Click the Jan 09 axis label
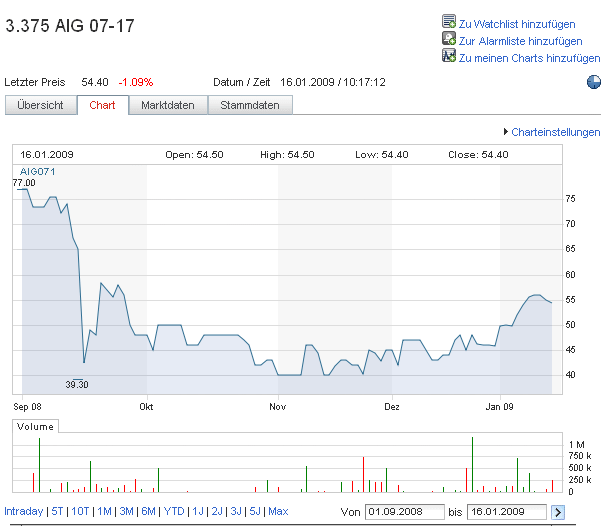The width and height of the screenshot is (607, 526). (x=499, y=407)
